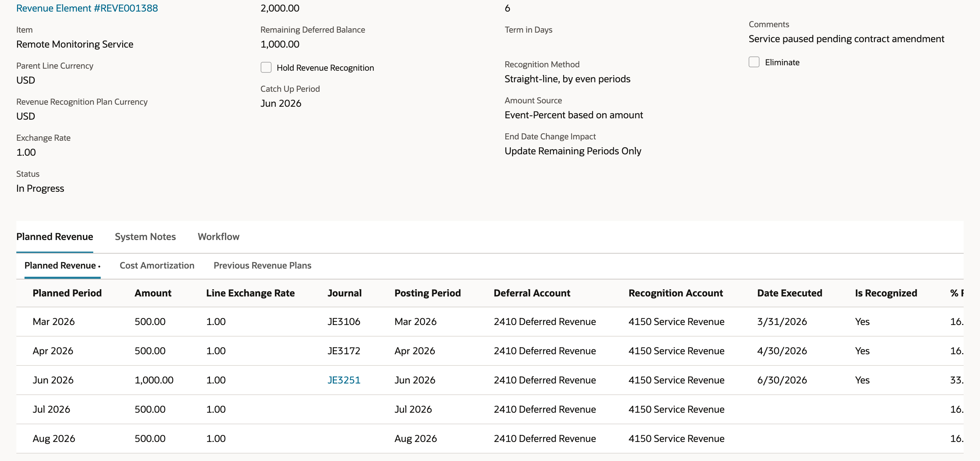Open the Cost Amortization subtab
Screen dimensions: 980x461
[157, 265]
